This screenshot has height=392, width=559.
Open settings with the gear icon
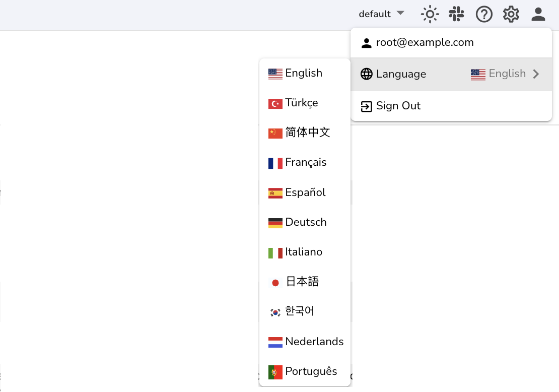click(511, 14)
